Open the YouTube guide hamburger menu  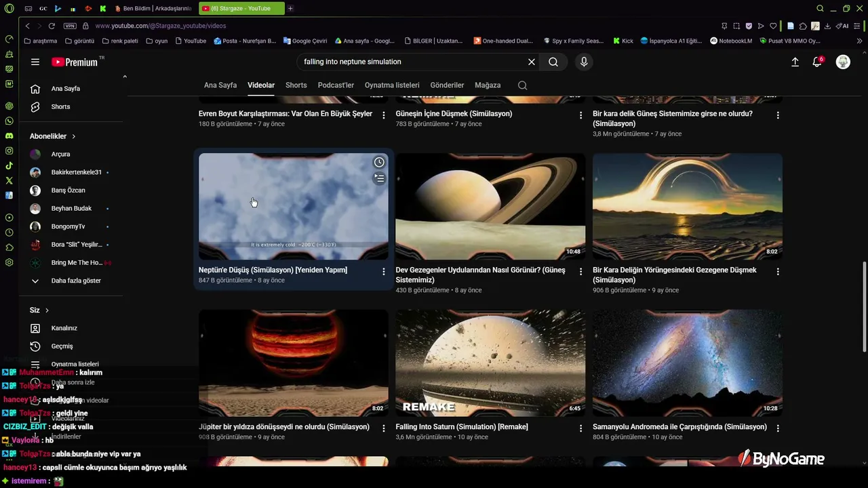click(x=35, y=62)
